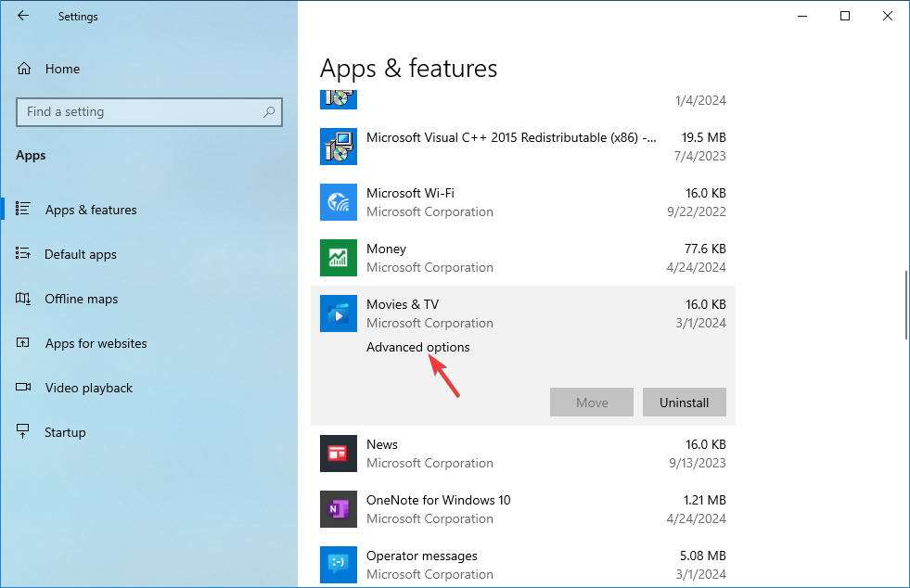Click the search magnifier in Find a setting

269,111
